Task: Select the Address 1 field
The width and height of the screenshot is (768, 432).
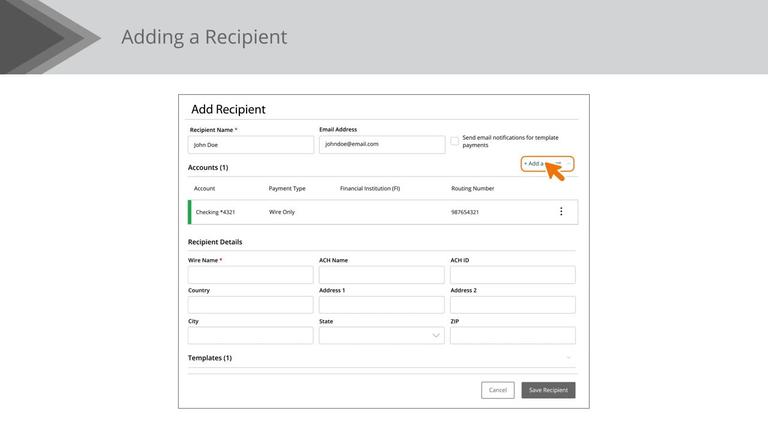Action: 381,305
